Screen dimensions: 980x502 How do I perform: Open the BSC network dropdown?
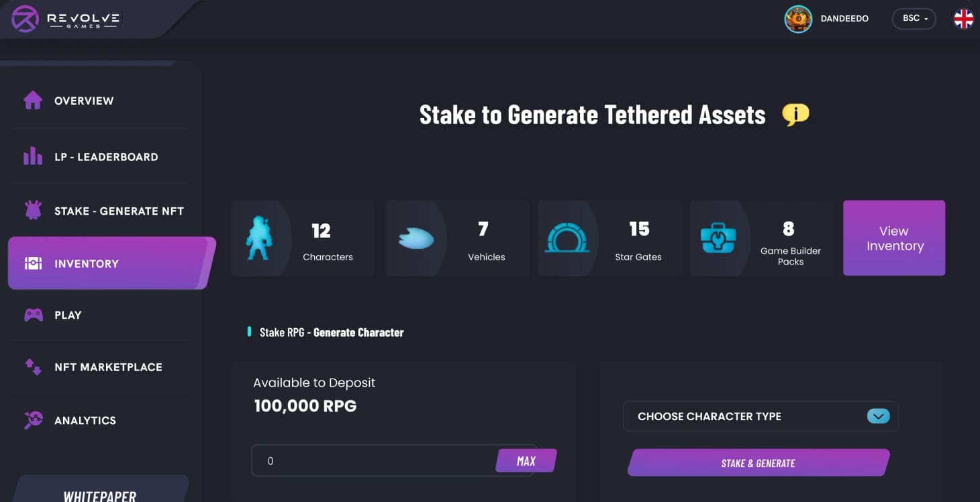coord(914,18)
